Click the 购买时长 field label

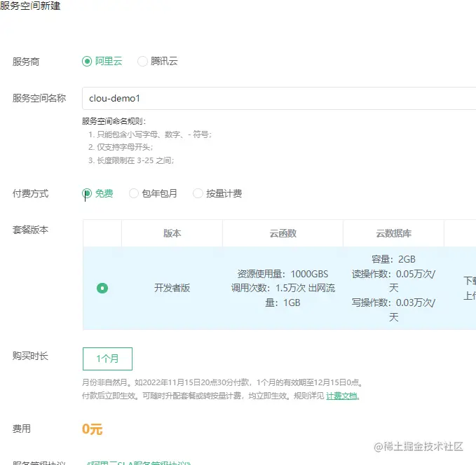[30, 356]
